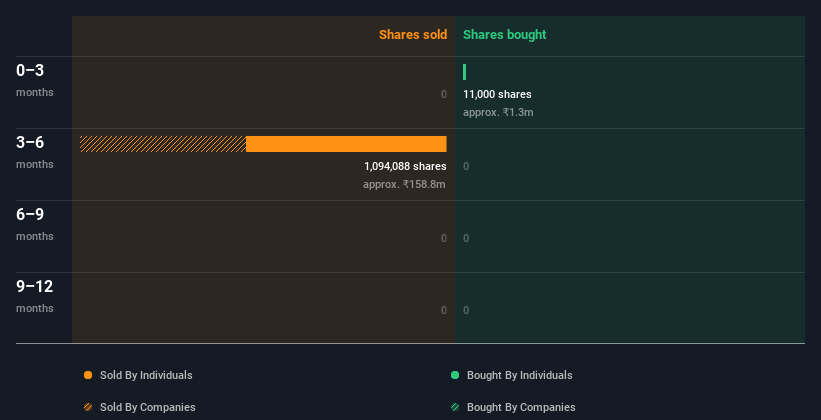Click the 1,094,088 shares value
This screenshot has height=420, width=821.
click(405, 166)
